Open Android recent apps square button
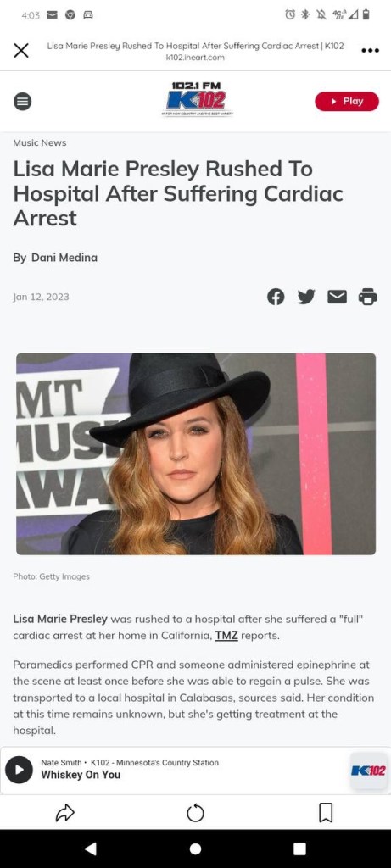This screenshot has width=391, height=868. [x=299, y=849]
